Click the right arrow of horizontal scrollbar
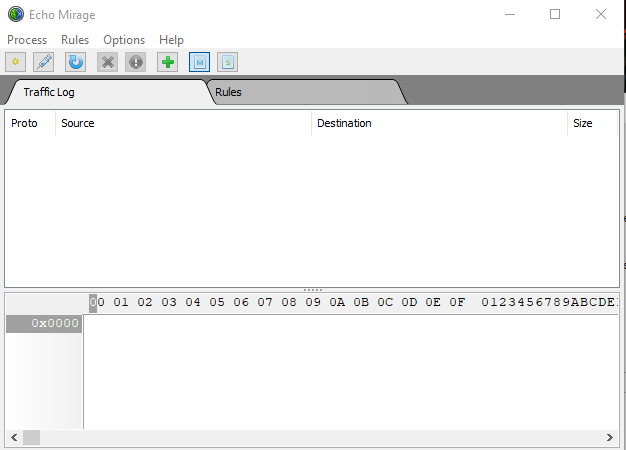Screen dimensions: 626x450 (610, 438)
